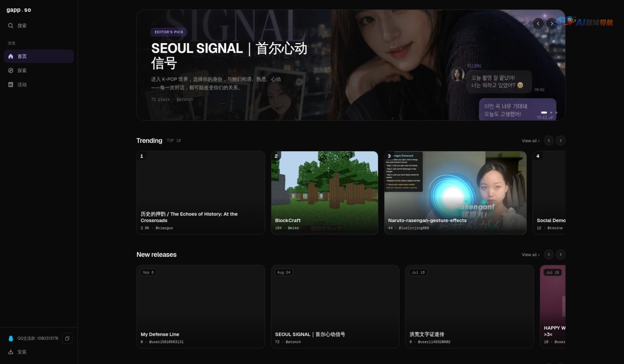Show previous New releases with left arrow
624x364 pixels.
pyautogui.click(x=549, y=254)
